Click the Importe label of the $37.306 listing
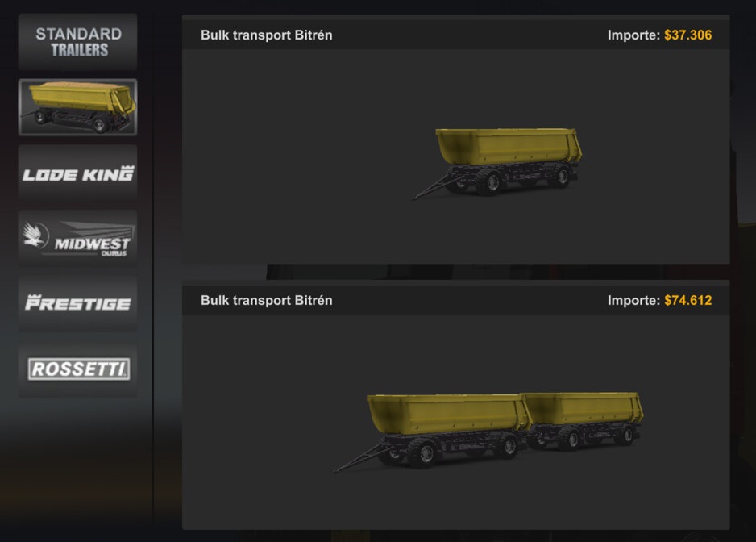This screenshot has height=542, width=756. 633,35
